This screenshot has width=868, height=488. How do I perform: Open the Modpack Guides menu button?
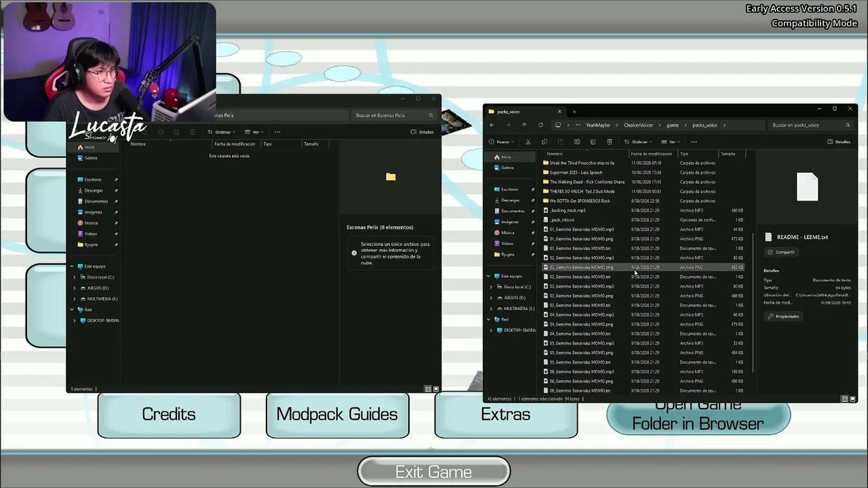(x=337, y=414)
